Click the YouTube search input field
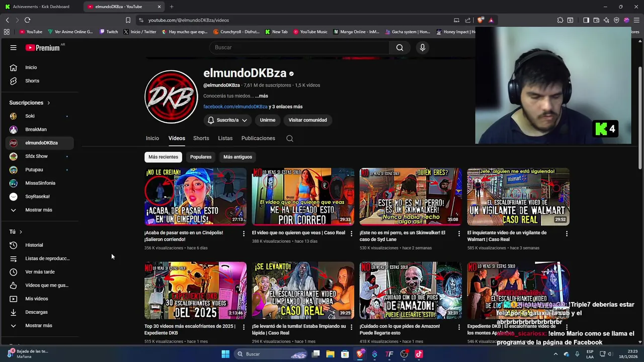Image resolution: width=644 pixels, height=362 pixels. tap(300, 47)
